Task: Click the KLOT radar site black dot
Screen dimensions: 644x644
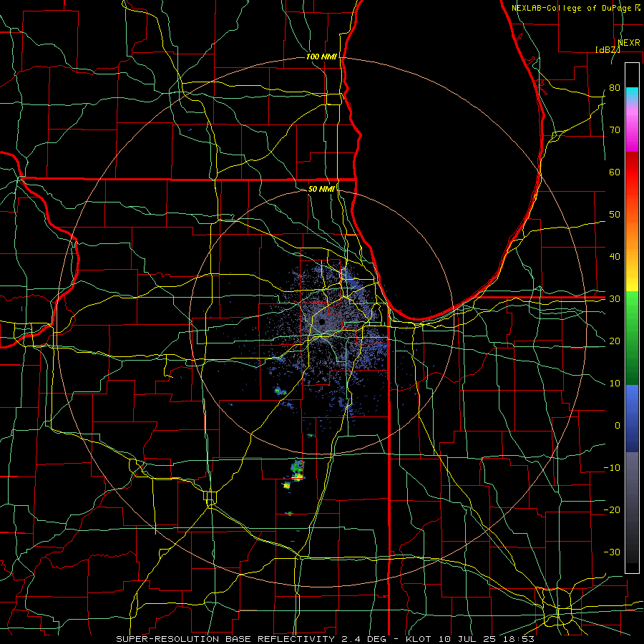Action: pos(322,322)
